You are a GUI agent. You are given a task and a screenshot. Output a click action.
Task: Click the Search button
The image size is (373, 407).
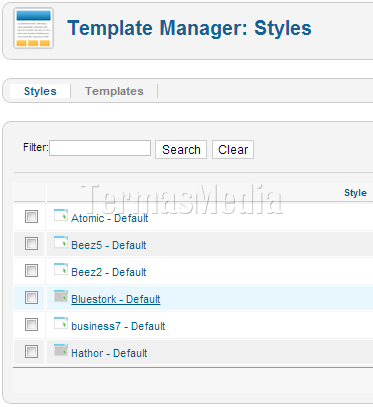pyautogui.click(x=181, y=150)
